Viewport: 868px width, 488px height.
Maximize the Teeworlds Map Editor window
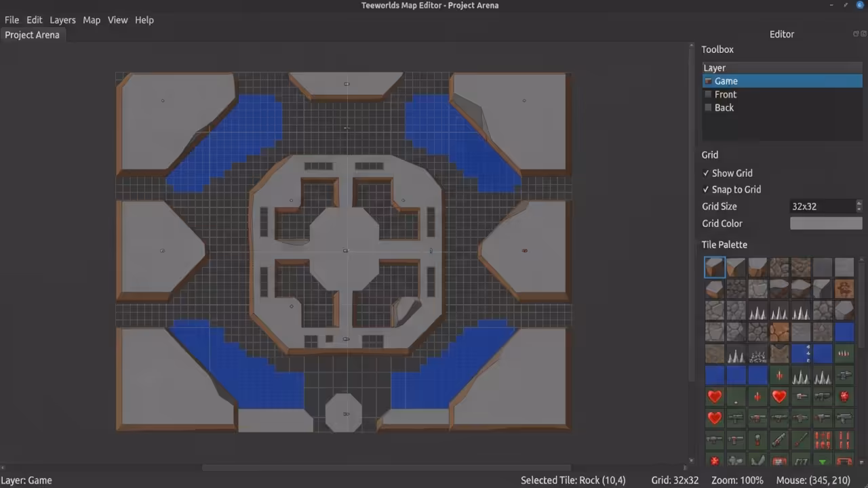point(846,5)
